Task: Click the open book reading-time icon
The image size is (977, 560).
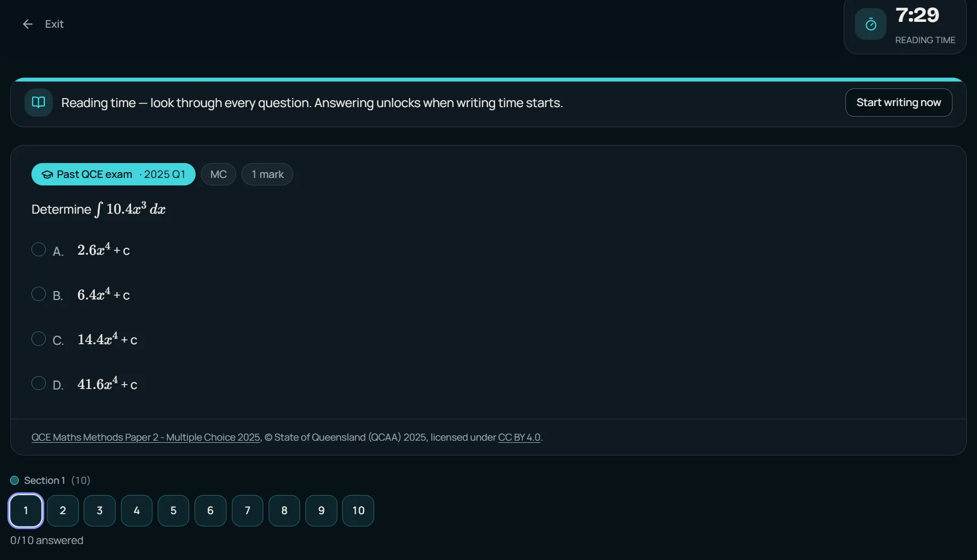Action: (38, 102)
